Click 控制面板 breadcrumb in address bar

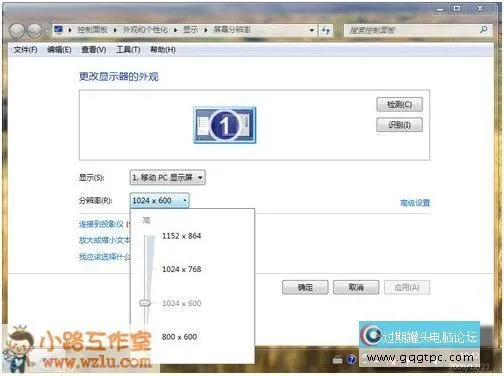(x=92, y=30)
